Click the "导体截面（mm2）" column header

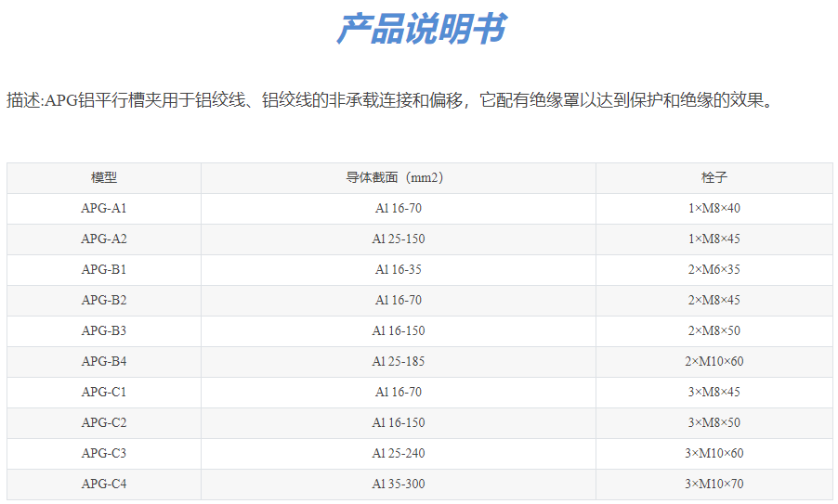coord(398,177)
